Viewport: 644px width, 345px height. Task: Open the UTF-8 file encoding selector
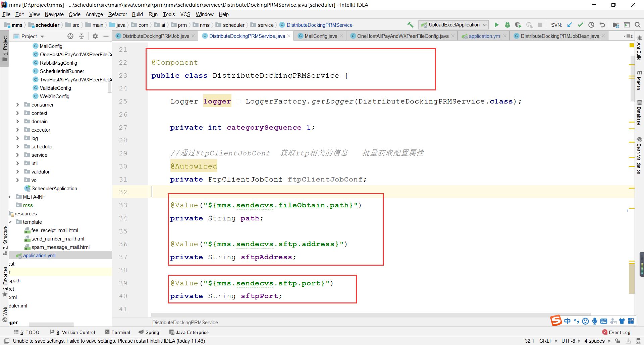[x=571, y=341]
